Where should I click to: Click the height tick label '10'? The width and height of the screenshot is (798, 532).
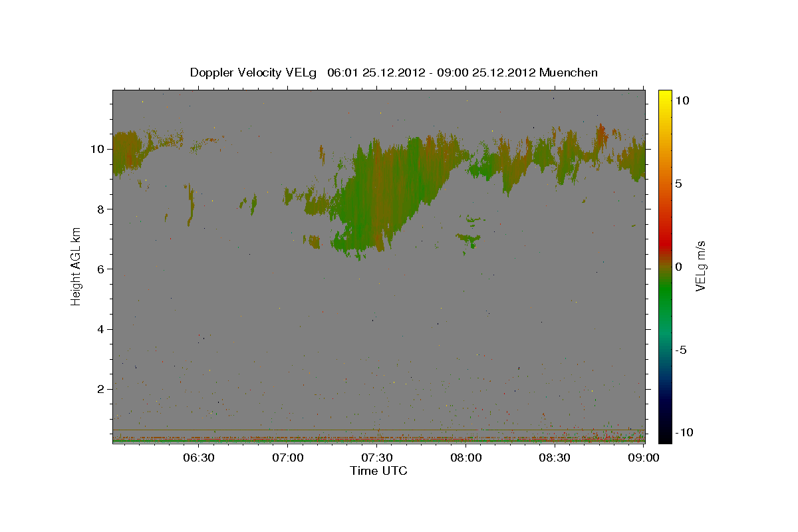coord(98,149)
